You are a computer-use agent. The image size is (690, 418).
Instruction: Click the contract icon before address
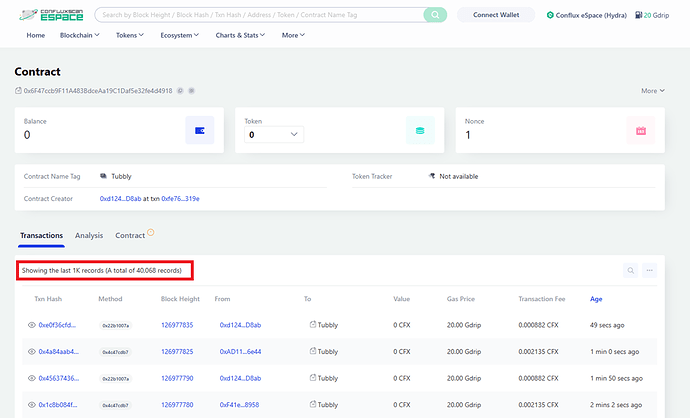pyautogui.click(x=18, y=91)
